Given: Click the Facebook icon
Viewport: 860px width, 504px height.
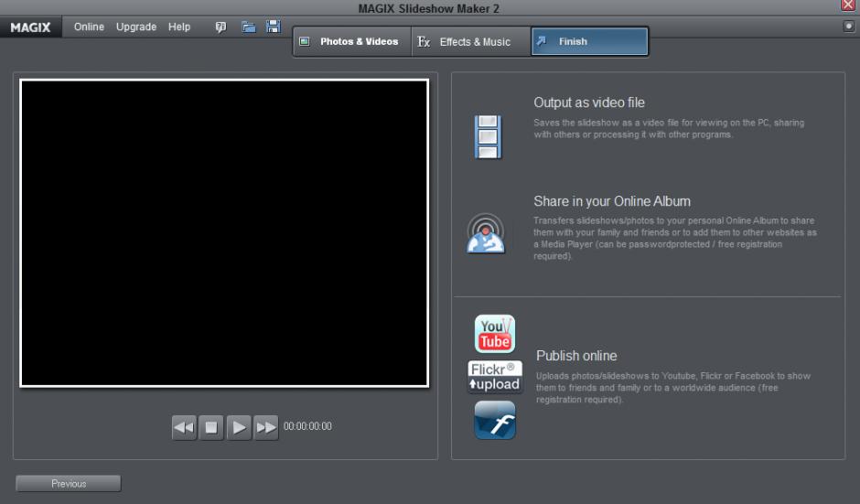Looking at the screenshot, I should [x=495, y=420].
